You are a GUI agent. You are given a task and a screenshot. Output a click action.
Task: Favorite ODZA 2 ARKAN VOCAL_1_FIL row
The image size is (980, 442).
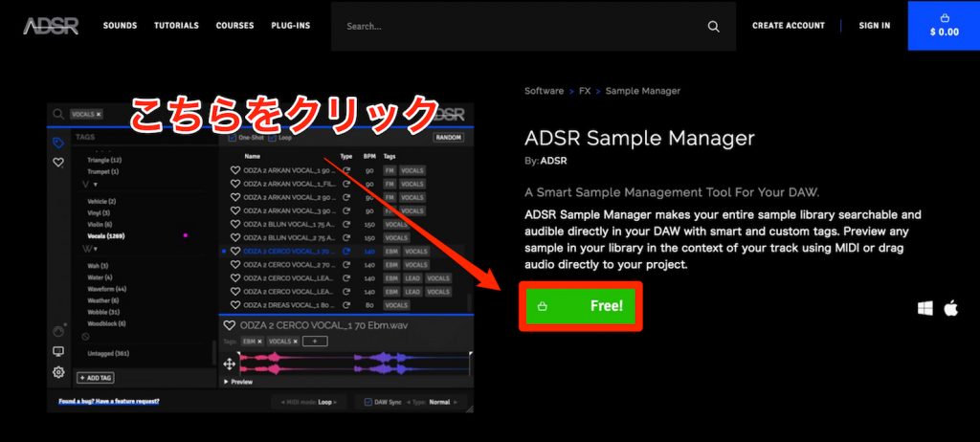(235, 184)
